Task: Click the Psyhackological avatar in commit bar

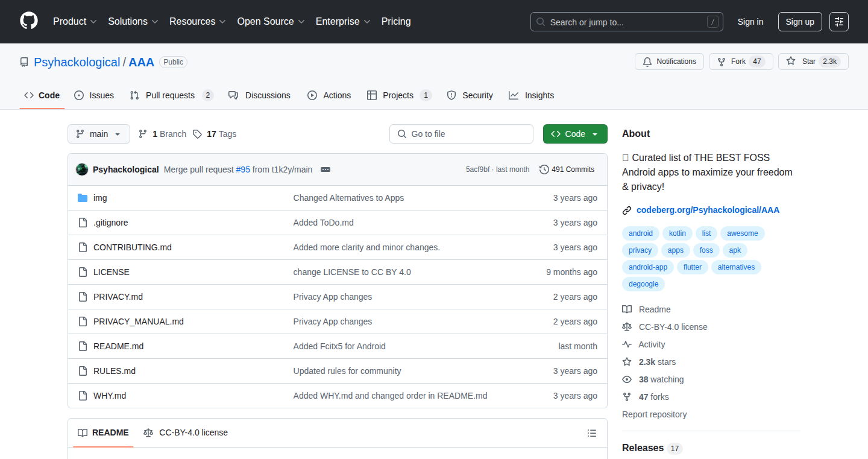Action: pyautogui.click(x=82, y=169)
